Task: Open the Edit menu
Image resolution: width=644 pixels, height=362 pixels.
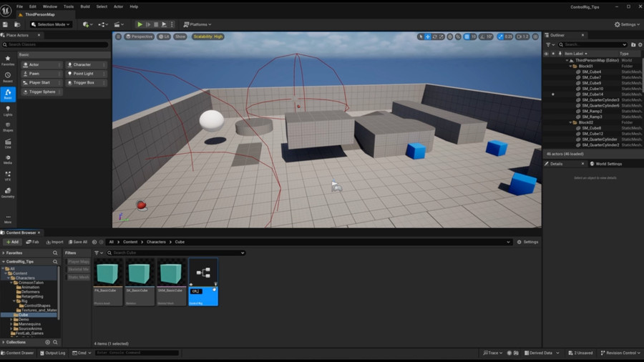Action: (32, 6)
